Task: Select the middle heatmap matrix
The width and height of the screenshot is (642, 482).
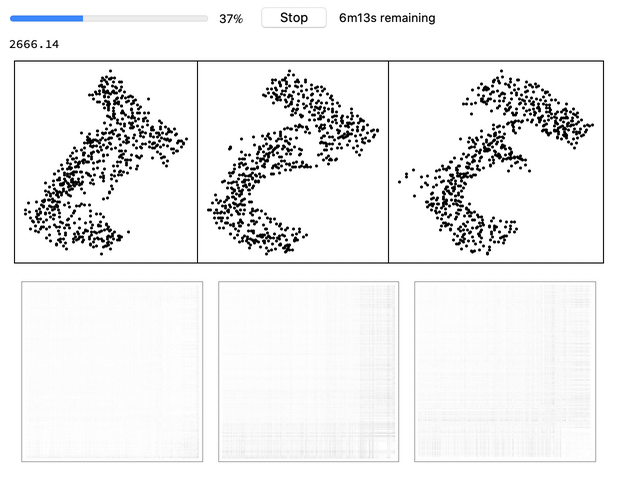Action: (308, 371)
